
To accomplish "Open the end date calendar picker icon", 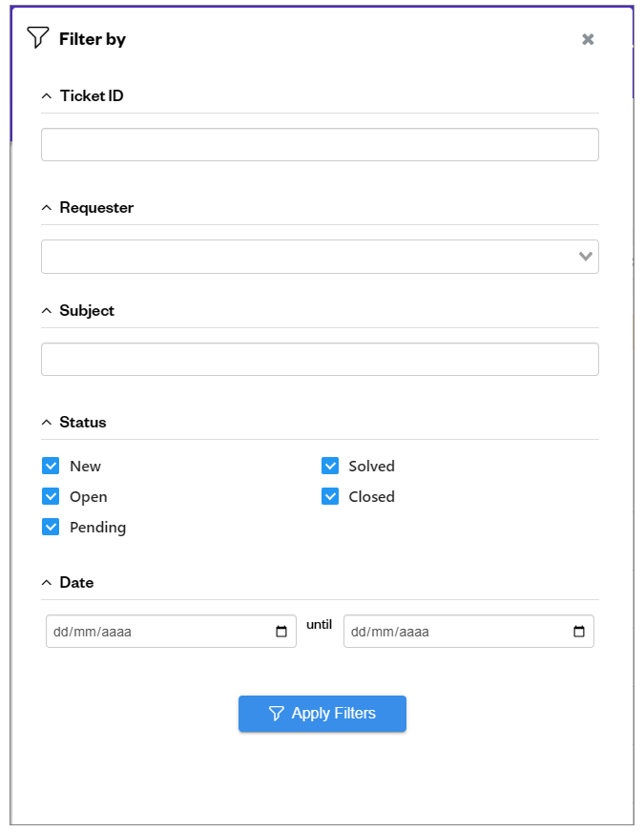I will (x=579, y=632).
